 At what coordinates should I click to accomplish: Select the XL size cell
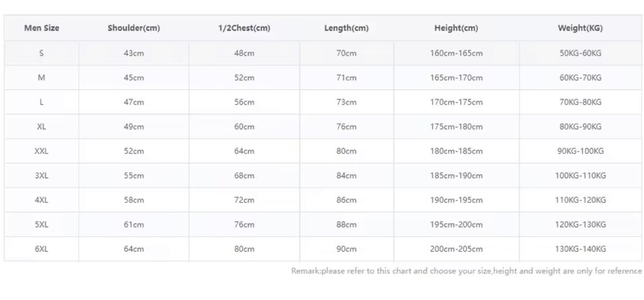41,127
